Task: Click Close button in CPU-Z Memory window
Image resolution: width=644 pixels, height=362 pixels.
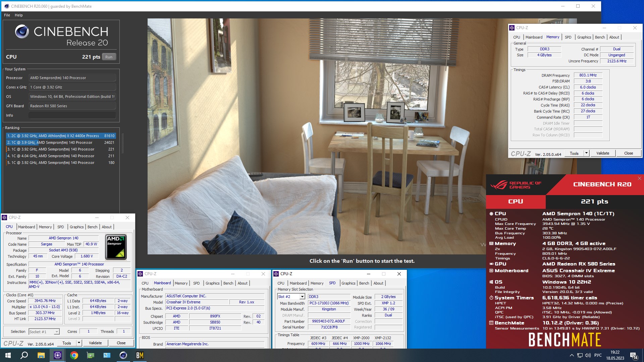Action: click(x=629, y=153)
